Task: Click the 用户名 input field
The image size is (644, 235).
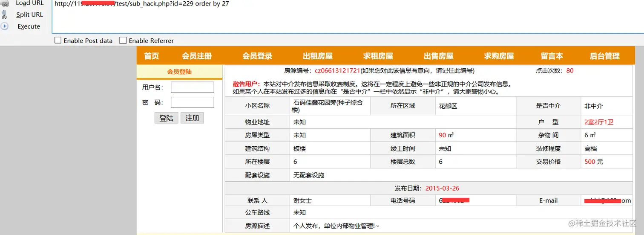Action: point(193,87)
